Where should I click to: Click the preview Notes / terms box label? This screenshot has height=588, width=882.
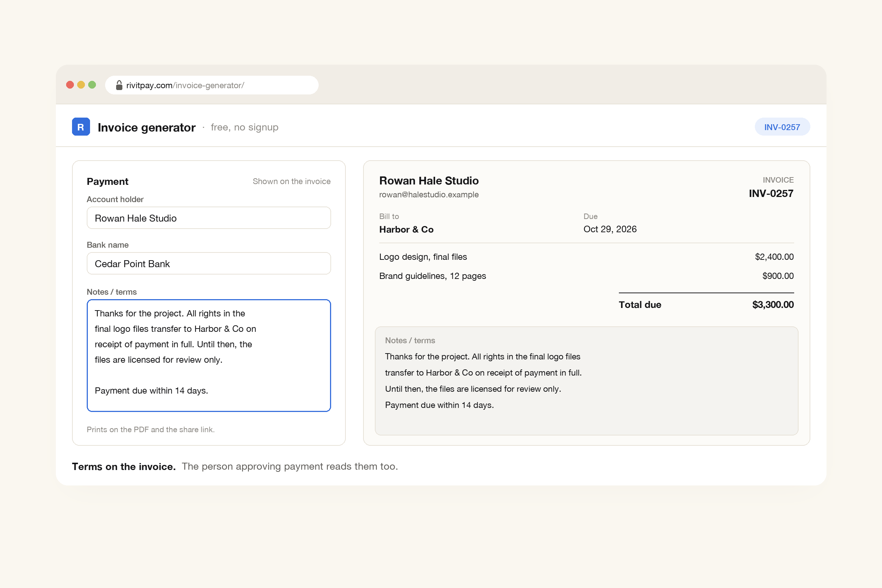click(410, 341)
